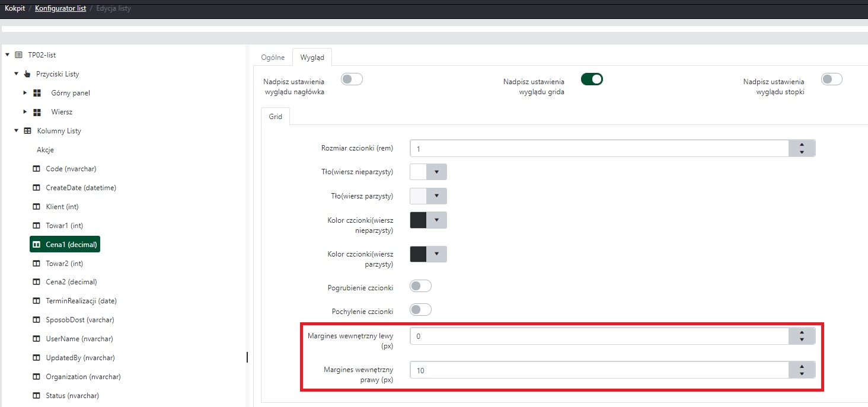This screenshot has width=868, height=407.
Task: Select the Grid sub-tab
Action: tap(276, 117)
